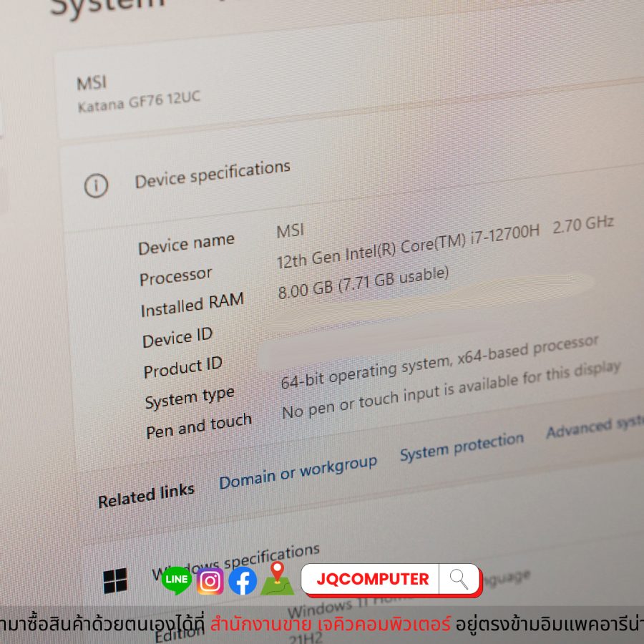
Task: Click the MSI heading above the Katana model
Action: (x=92, y=82)
